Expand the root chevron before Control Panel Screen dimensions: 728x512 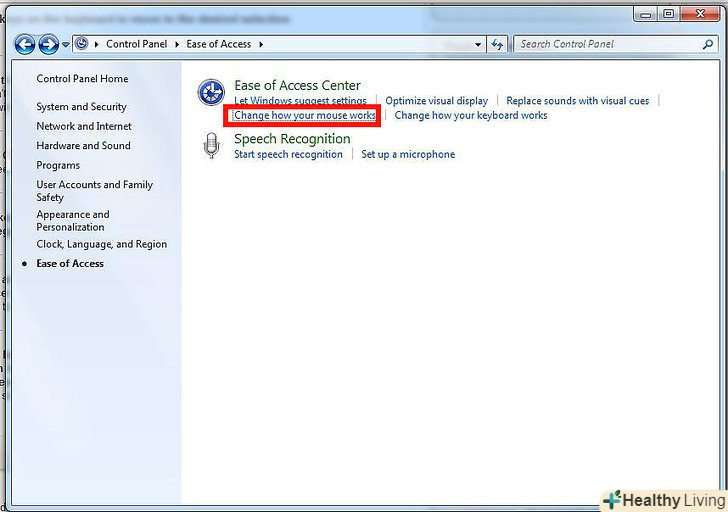tap(97, 45)
